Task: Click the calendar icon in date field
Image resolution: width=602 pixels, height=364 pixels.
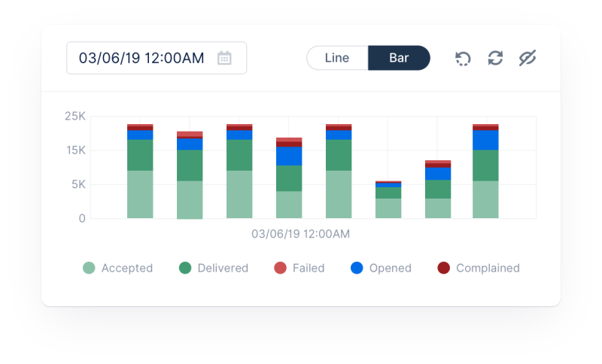Action: click(224, 58)
